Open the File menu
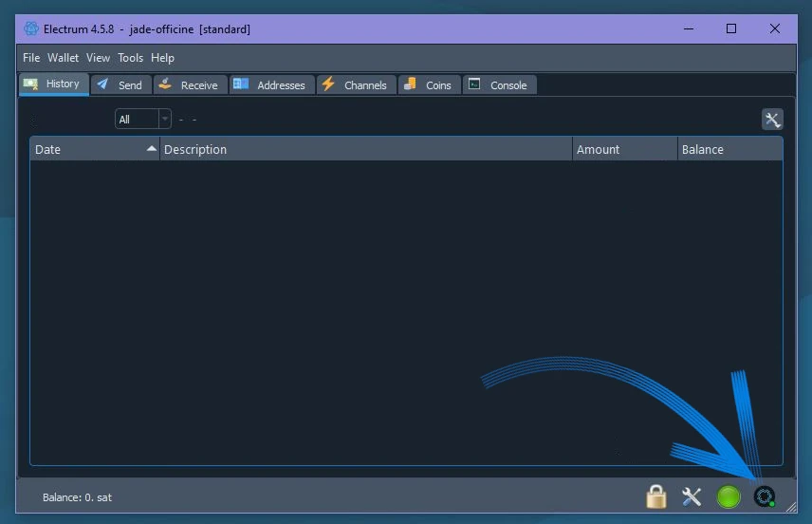 [31, 58]
